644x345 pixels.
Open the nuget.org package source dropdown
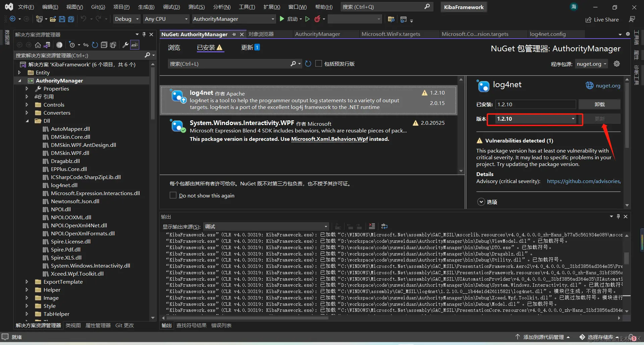pyautogui.click(x=591, y=64)
